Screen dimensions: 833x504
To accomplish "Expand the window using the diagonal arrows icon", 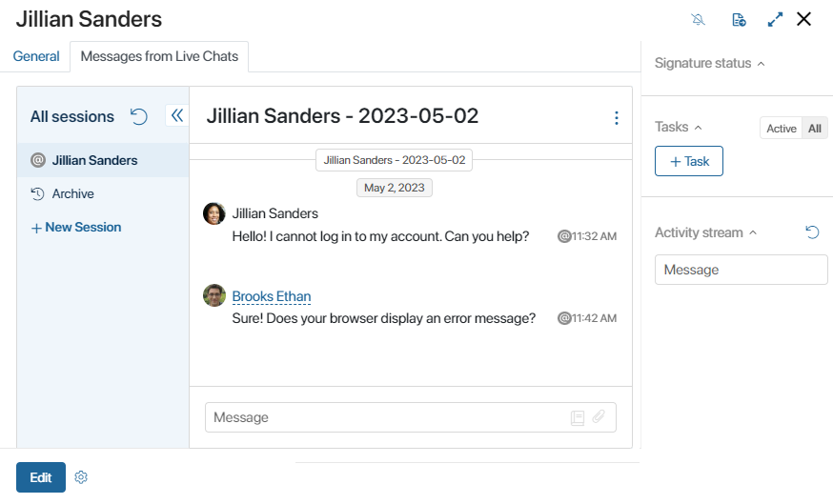I will pyautogui.click(x=775, y=20).
